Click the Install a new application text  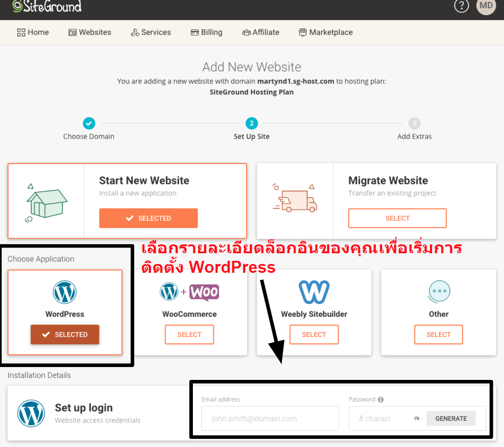[x=138, y=193]
